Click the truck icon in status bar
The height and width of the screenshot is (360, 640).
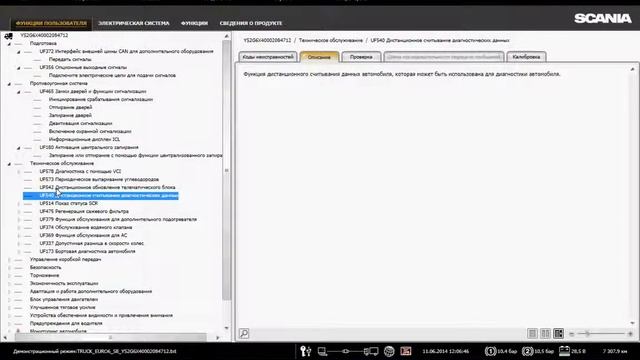(x=371, y=351)
